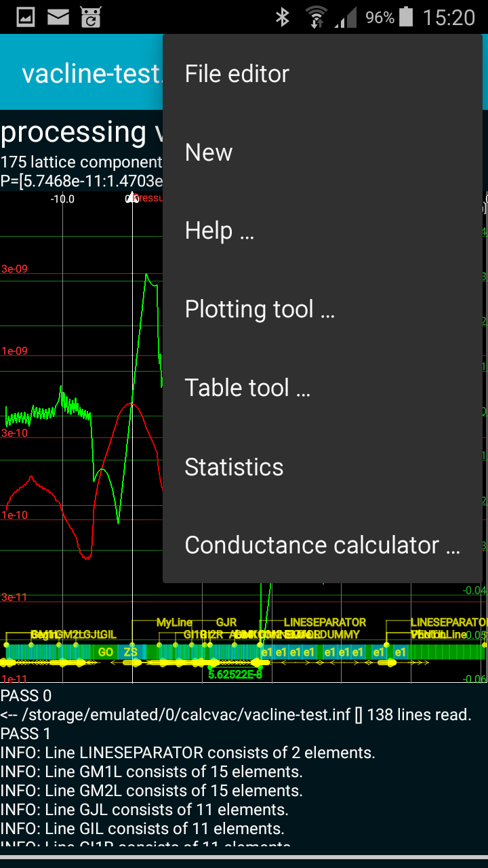Tap the sync notification icon in status bar
Viewport: 488px width, 868px height.
[90, 17]
